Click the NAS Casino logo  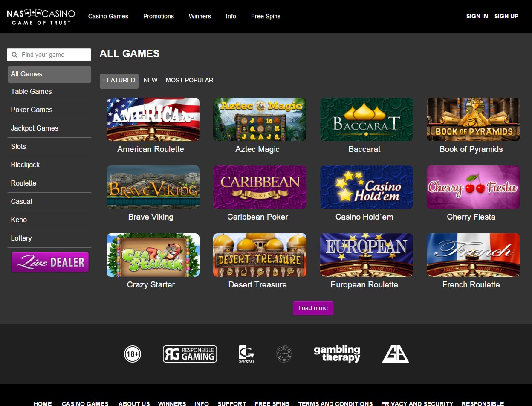coord(41,17)
